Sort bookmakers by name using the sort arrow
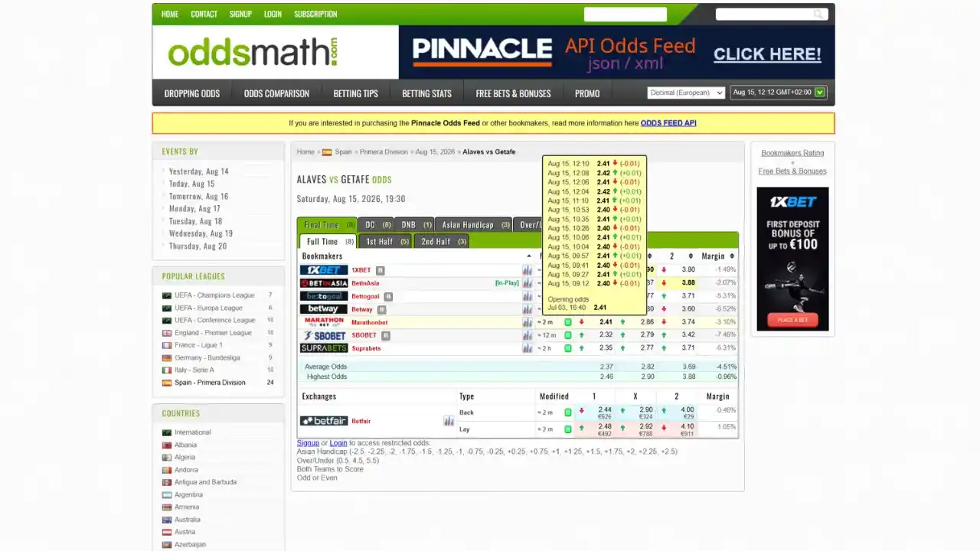The height and width of the screenshot is (551, 980). [528, 256]
